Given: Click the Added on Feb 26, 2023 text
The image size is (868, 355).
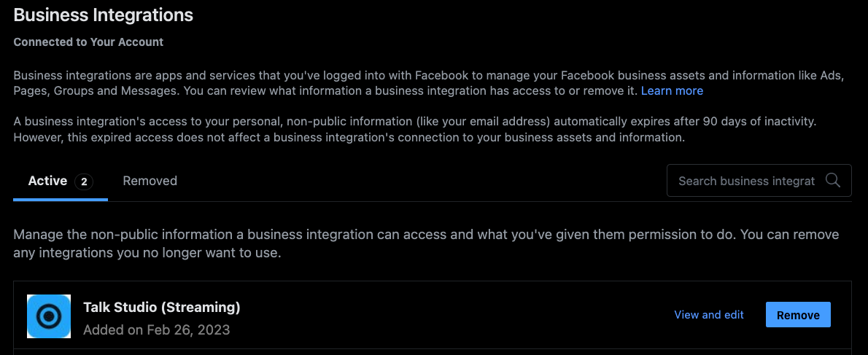Looking at the screenshot, I should [x=156, y=330].
